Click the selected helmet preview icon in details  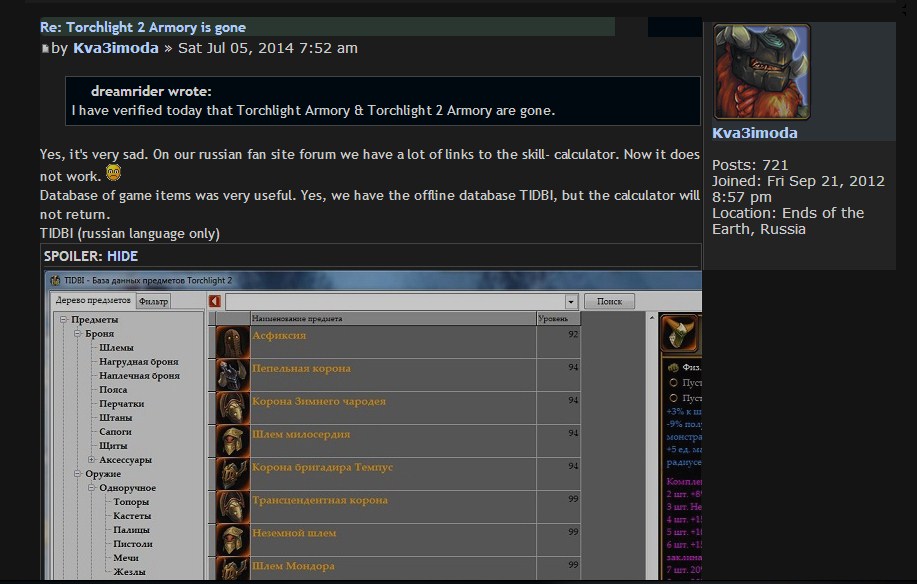click(x=680, y=333)
